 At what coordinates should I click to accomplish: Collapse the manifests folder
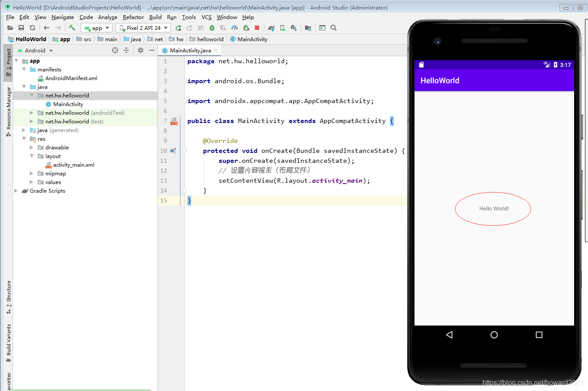click(24, 69)
